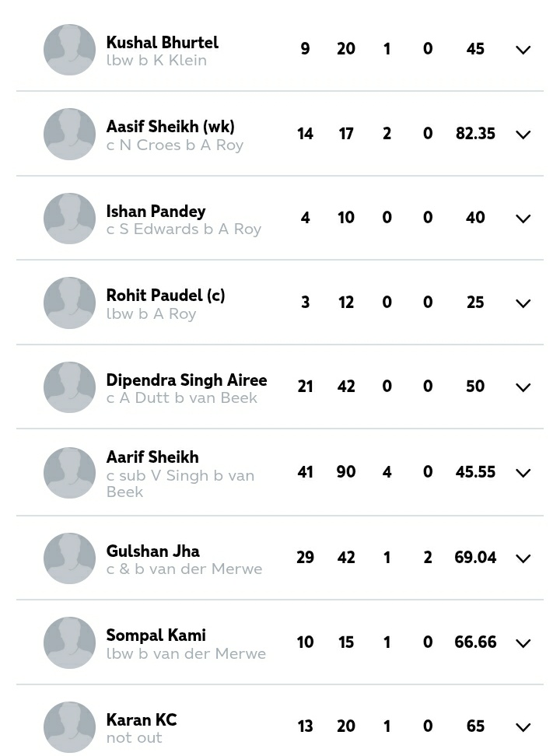The width and height of the screenshot is (560, 756).
Task: Tap Rohit Paudel's profile picture
Action: pyautogui.click(x=69, y=303)
